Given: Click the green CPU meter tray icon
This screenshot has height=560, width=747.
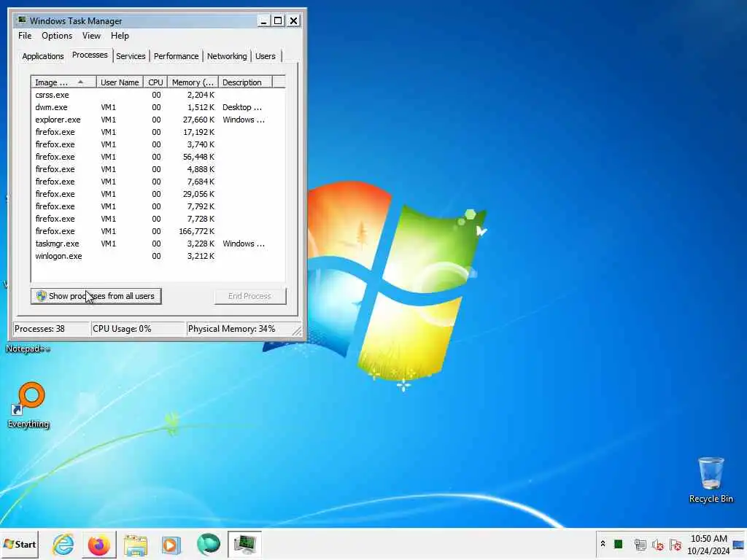Looking at the screenshot, I should tap(619, 544).
